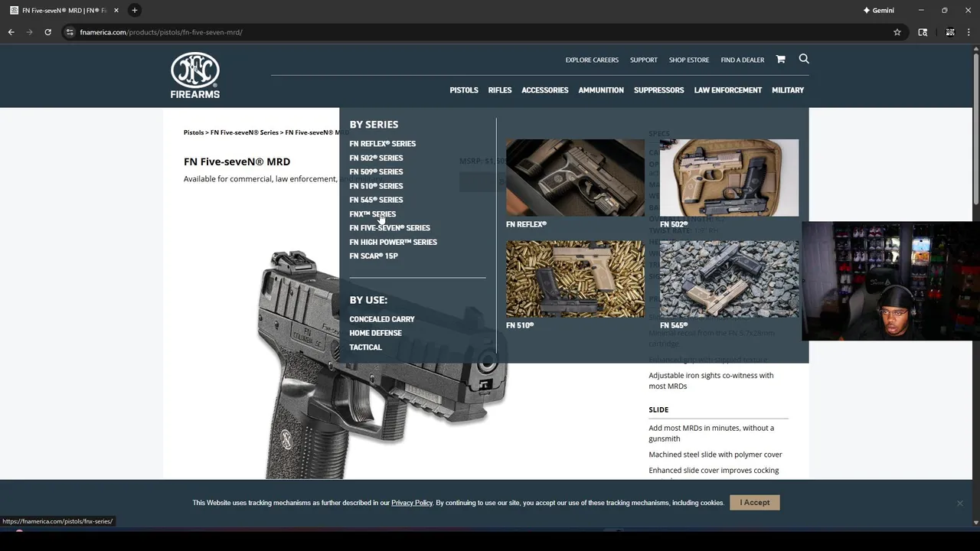Open Gemini in the browser title bar
The height and width of the screenshot is (551, 980).
[878, 10]
